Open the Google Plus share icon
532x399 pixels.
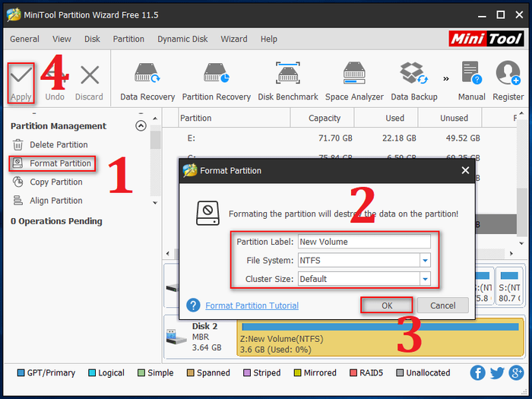[516, 373]
